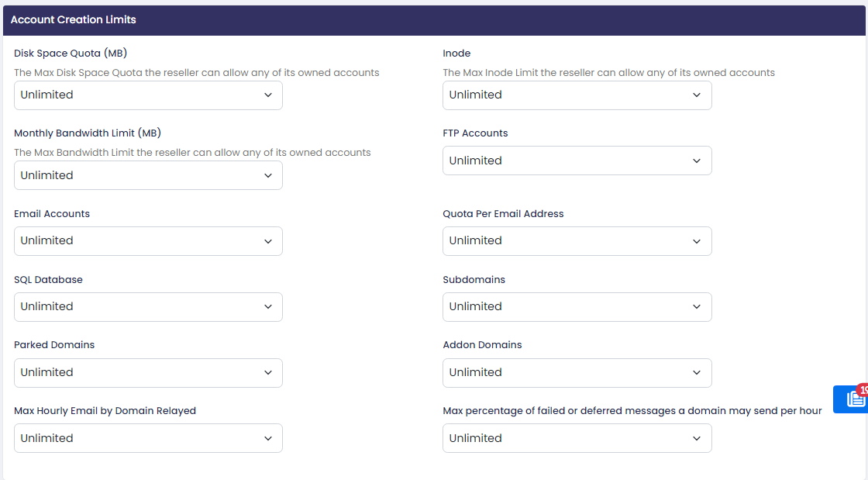868x480 pixels.
Task: Click the Disk Space Quota (MB) label
Action: (71, 54)
